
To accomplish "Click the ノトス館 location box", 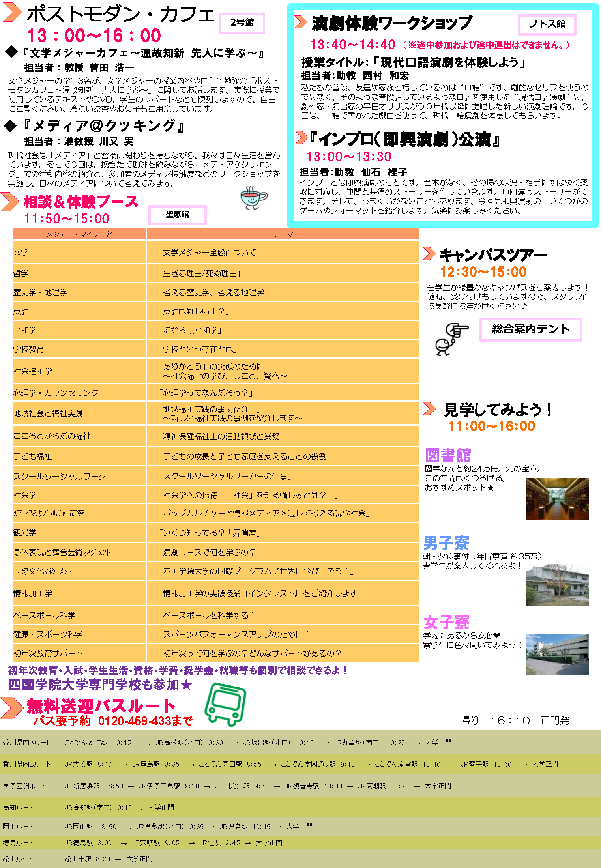I will [x=547, y=24].
